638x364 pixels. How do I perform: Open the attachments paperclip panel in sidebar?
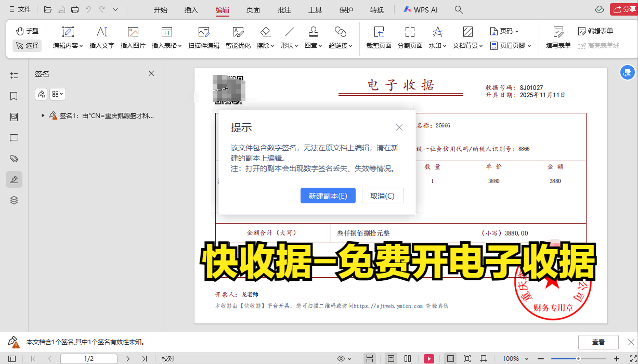coord(14,159)
